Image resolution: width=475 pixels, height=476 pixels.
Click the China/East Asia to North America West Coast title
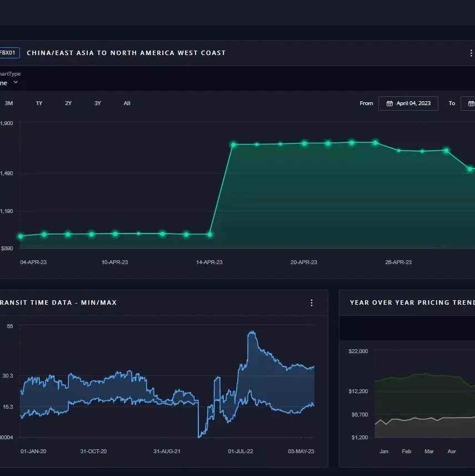pyautogui.click(x=126, y=53)
